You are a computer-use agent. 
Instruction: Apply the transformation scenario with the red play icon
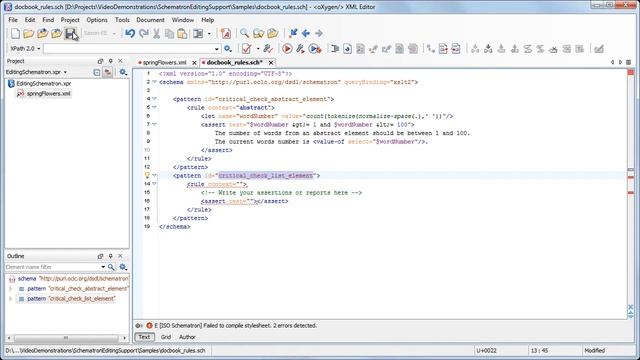click(x=287, y=49)
